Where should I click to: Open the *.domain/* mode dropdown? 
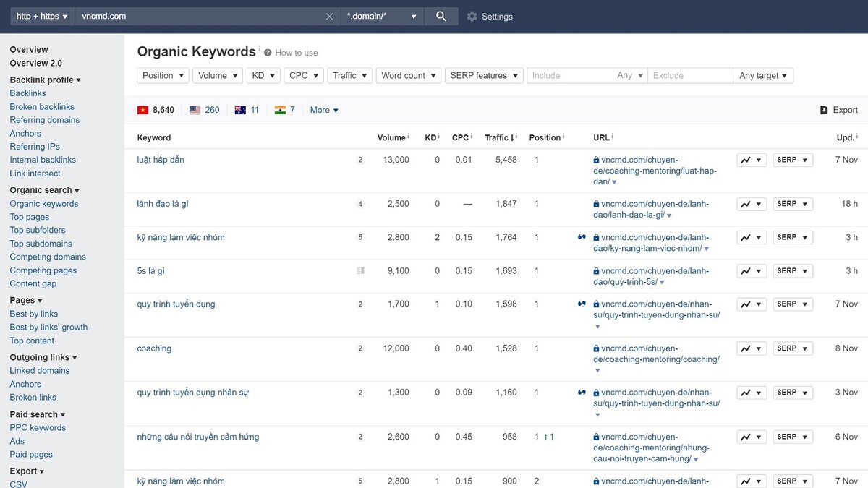[x=383, y=17]
